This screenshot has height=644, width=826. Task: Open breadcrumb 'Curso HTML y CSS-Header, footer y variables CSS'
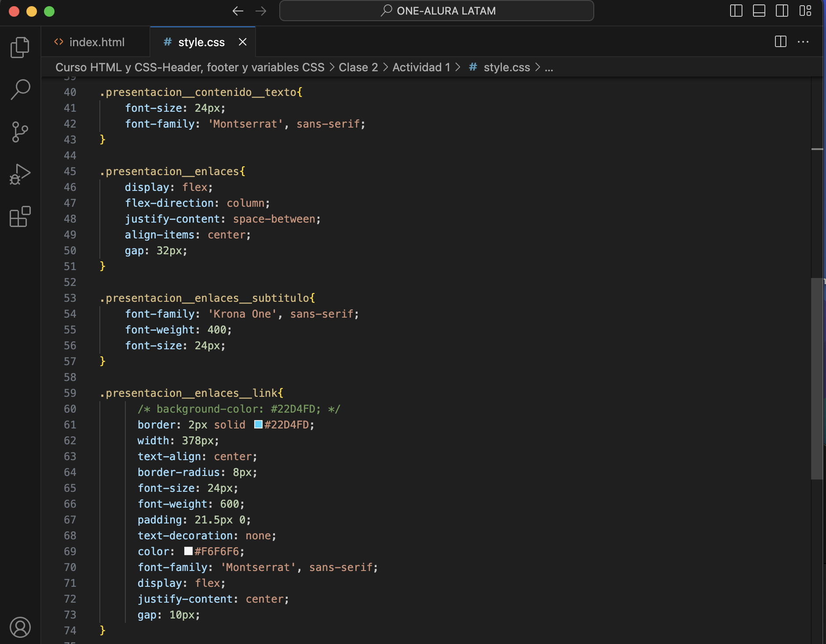point(190,67)
